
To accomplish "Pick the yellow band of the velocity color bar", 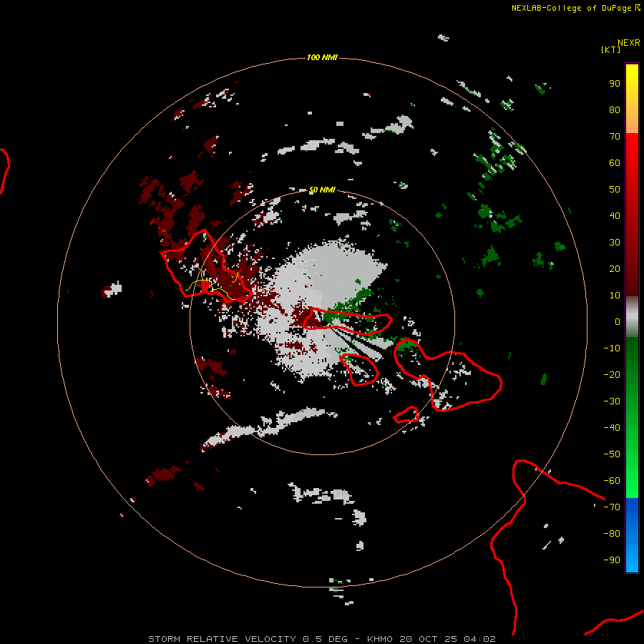I will click(x=632, y=99).
